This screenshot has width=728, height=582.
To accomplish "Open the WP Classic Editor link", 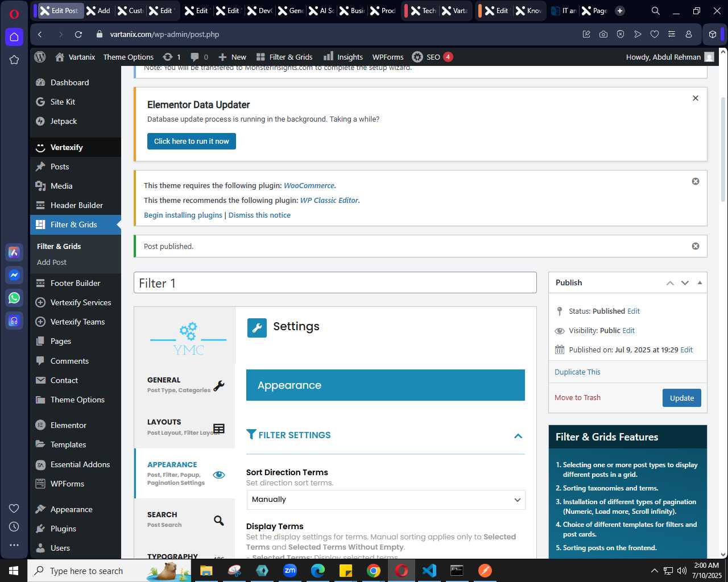I will click(329, 200).
